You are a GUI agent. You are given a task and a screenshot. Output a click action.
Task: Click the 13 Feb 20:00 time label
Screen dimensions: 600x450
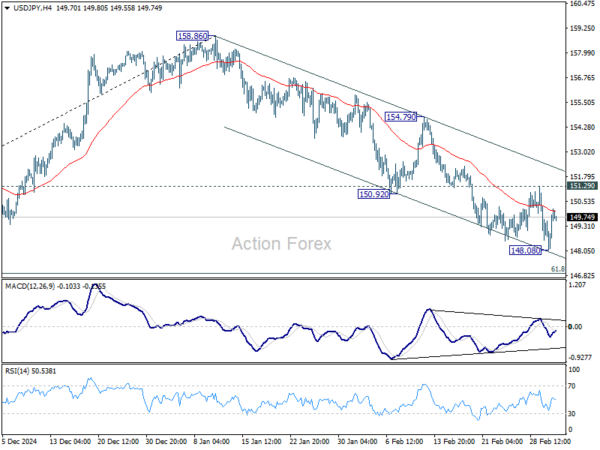pyautogui.click(x=453, y=441)
